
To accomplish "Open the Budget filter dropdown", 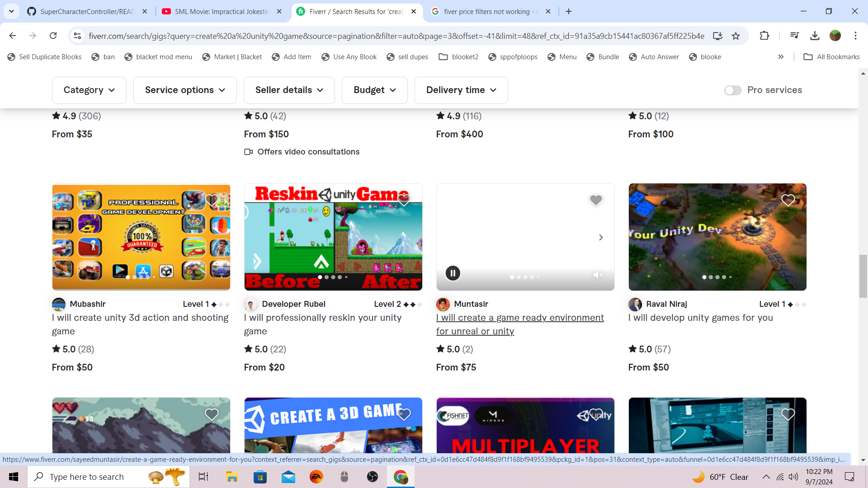I will 374,90.
